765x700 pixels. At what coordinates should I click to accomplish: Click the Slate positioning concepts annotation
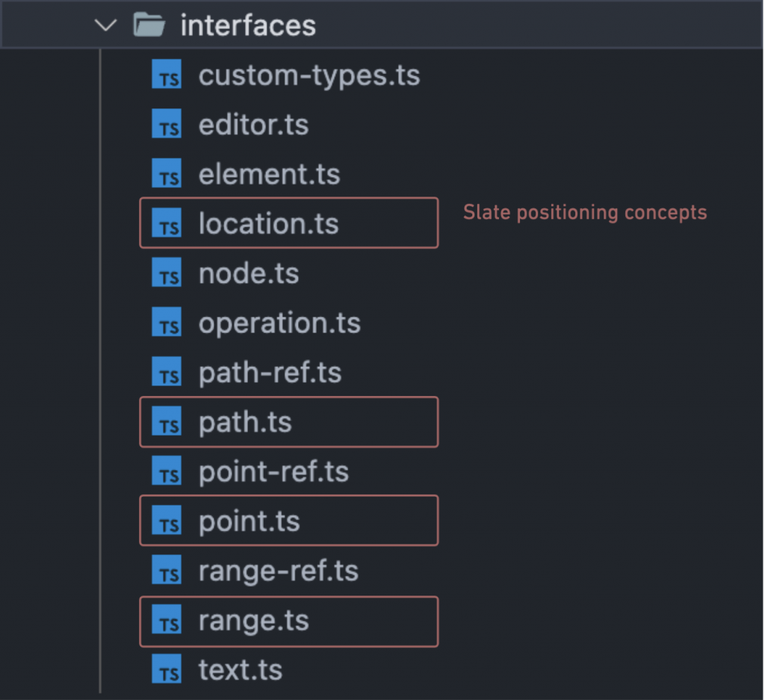click(584, 213)
